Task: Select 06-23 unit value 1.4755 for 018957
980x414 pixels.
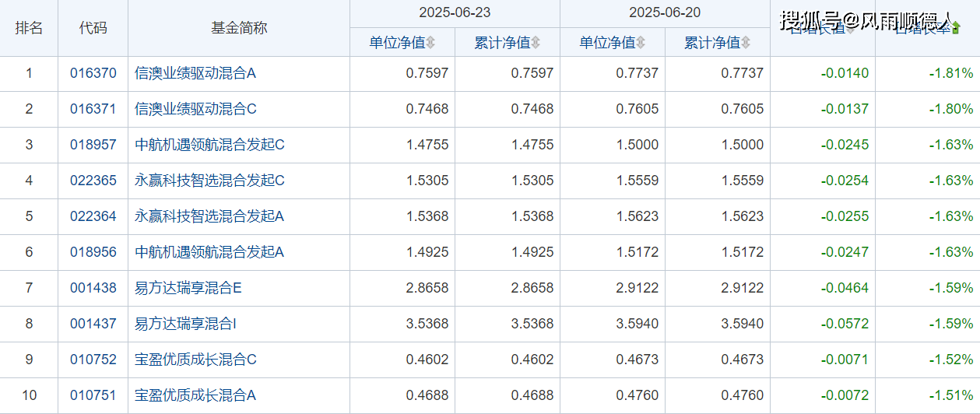Action: 427,145
